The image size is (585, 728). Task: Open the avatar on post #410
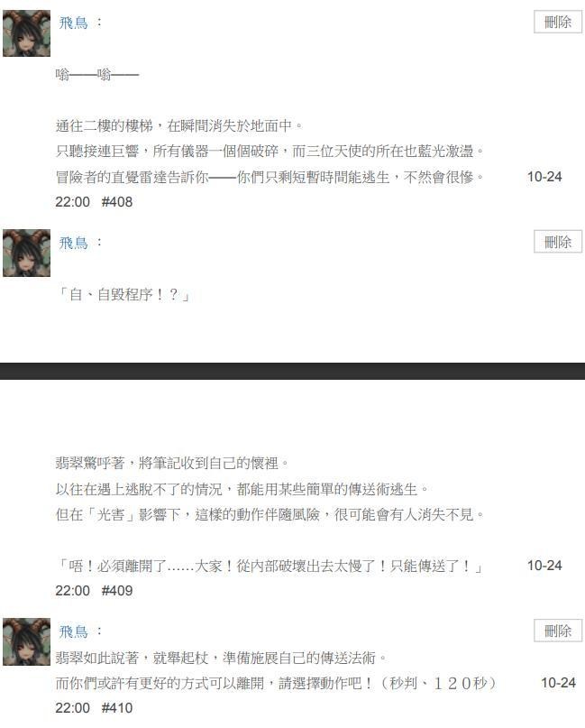(26, 641)
